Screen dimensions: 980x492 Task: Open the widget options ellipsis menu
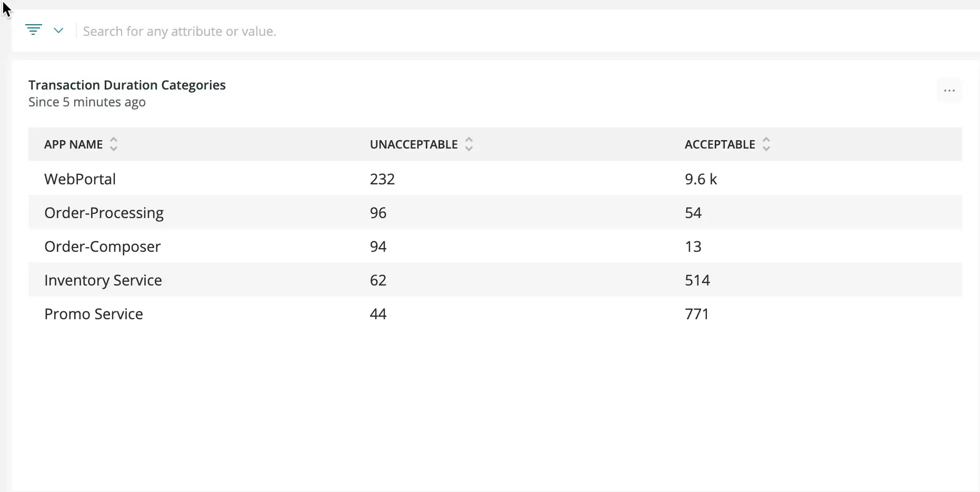click(949, 91)
